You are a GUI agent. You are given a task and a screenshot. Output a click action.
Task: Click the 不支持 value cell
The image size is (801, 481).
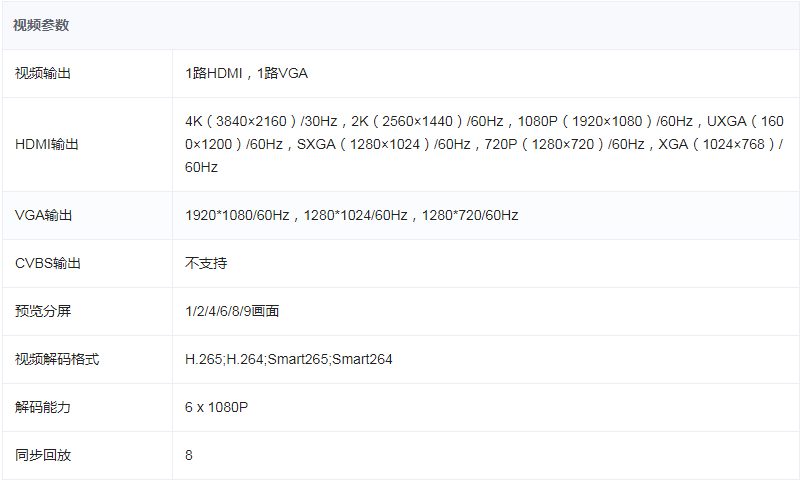206,263
